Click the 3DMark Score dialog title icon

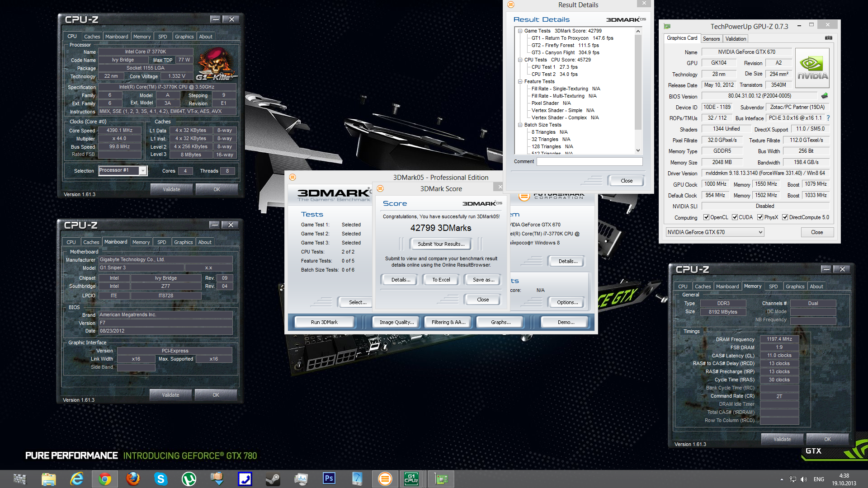click(x=380, y=188)
